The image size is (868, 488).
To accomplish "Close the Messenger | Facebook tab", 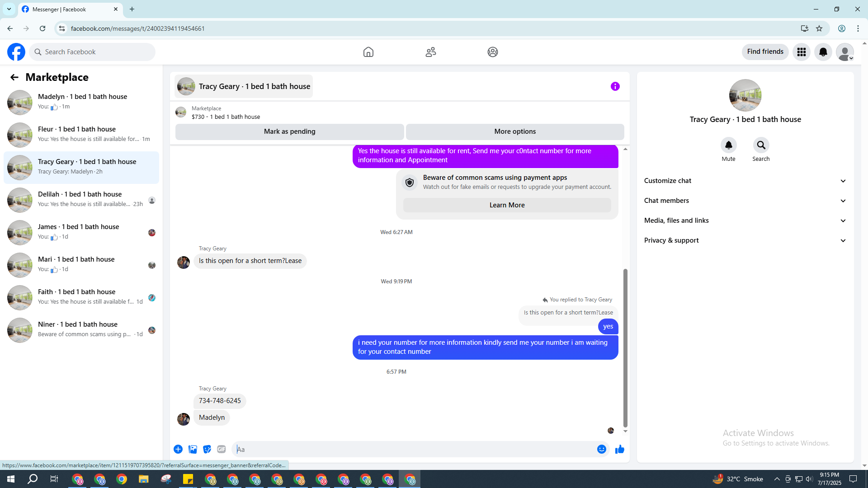I will pos(116,9).
